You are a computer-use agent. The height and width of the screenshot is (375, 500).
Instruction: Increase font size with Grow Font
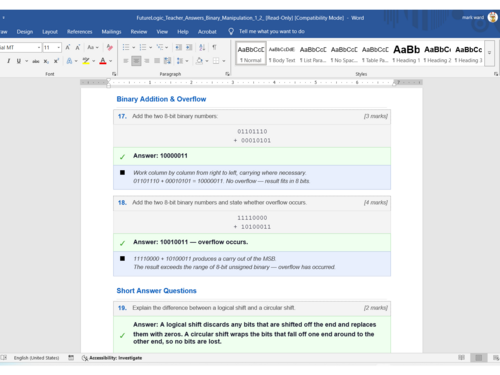click(x=68, y=47)
